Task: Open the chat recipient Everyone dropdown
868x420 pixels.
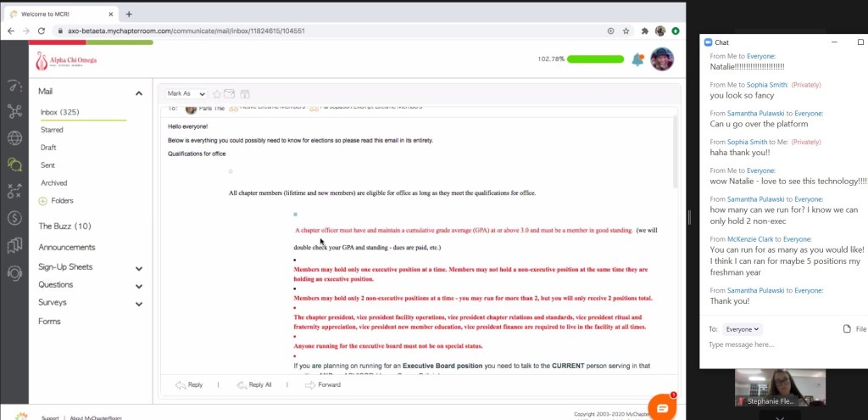Action: 743,328
